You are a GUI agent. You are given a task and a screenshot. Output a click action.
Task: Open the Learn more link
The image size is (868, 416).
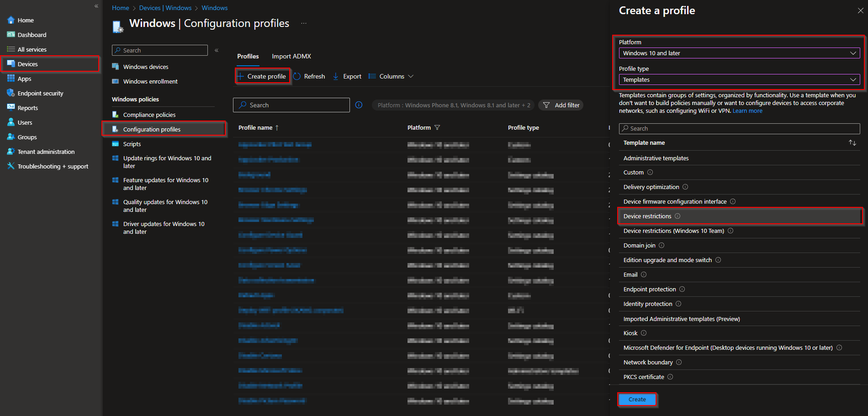click(x=747, y=111)
